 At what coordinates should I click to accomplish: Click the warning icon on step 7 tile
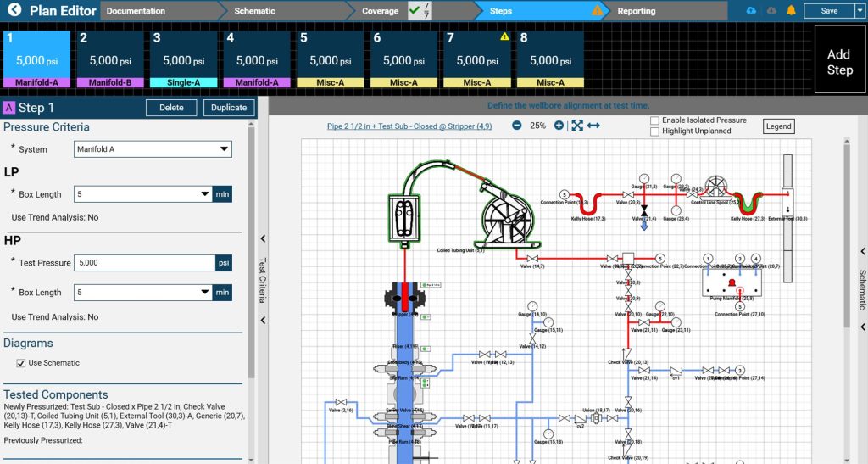(504, 36)
